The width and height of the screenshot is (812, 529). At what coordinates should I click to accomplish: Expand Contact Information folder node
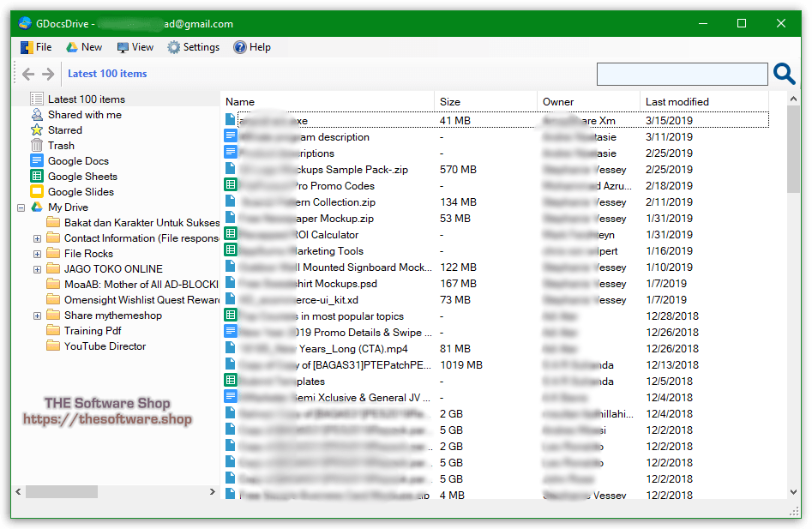coord(37,238)
